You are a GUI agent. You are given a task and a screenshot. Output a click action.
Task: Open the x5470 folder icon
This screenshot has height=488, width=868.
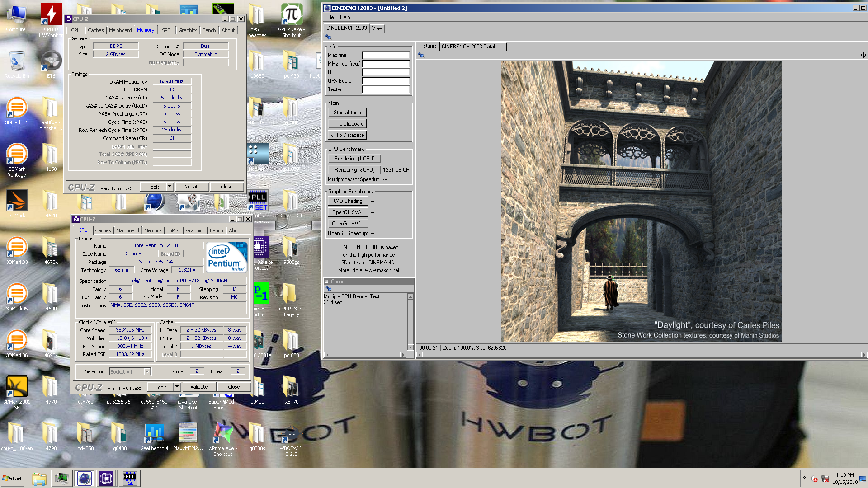(292, 390)
